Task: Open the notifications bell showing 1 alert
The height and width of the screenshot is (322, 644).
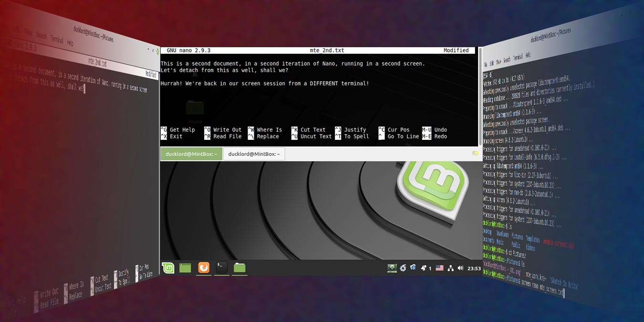Action: (424, 268)
